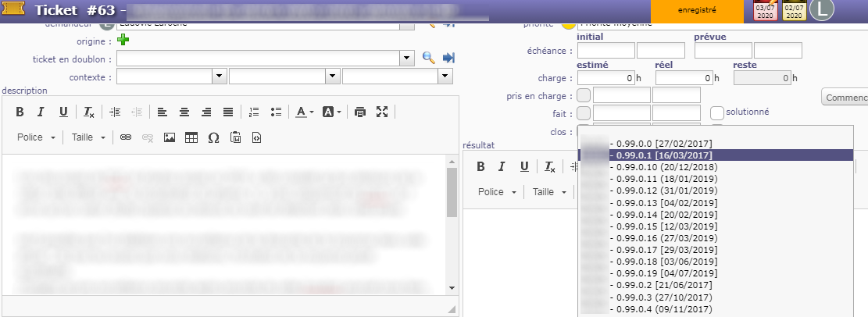
Task: Align description text right
Action: [206, 112]
